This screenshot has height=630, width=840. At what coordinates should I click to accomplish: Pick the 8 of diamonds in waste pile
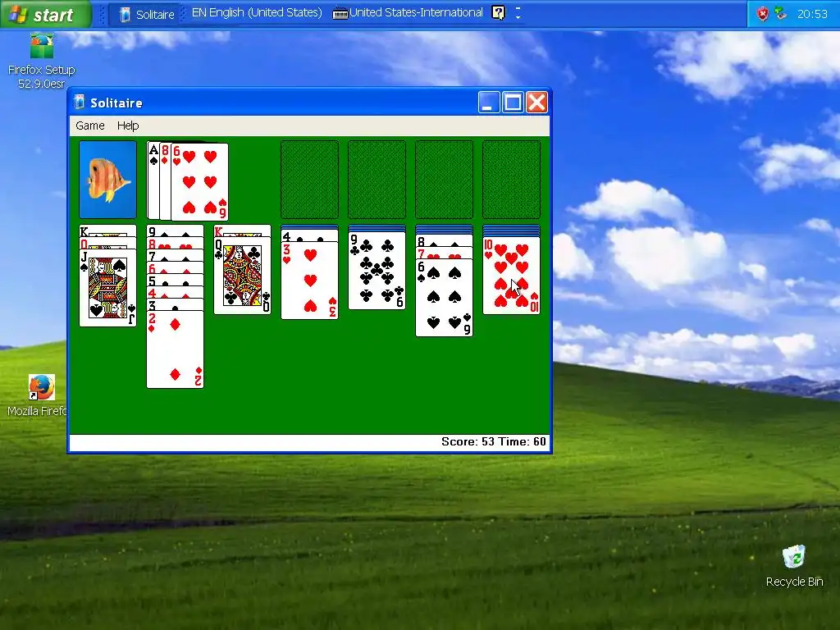coord(165,180)
